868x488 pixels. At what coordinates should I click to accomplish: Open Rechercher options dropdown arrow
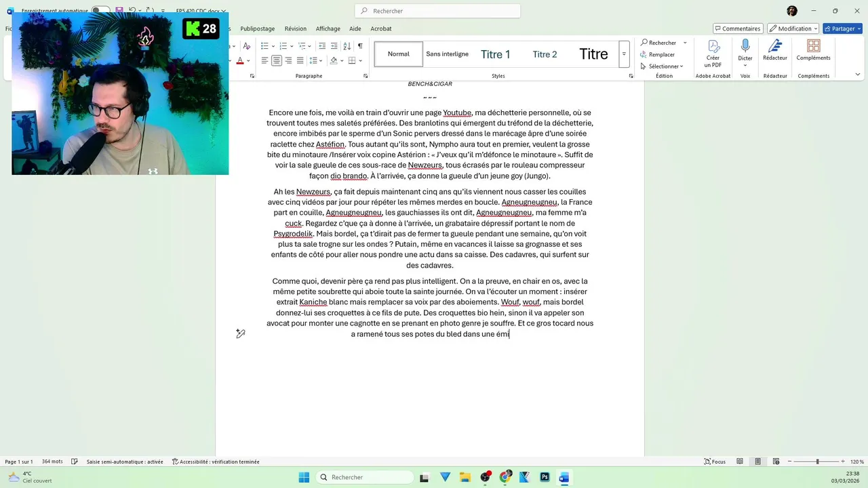click(685, 43)
